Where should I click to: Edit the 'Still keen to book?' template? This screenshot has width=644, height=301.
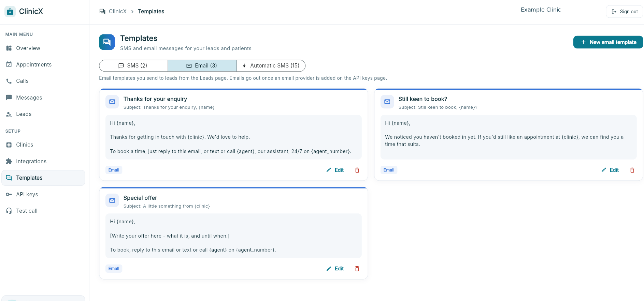tap(610, 170)
